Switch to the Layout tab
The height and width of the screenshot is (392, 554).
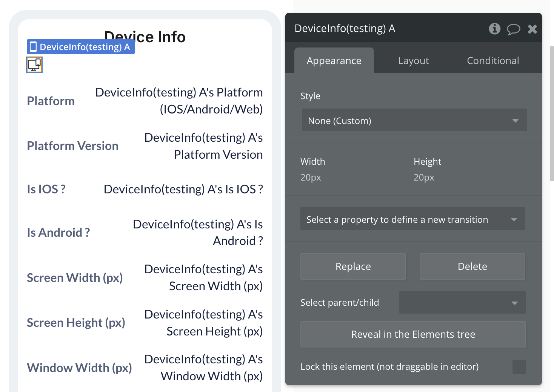click(413, 61)
